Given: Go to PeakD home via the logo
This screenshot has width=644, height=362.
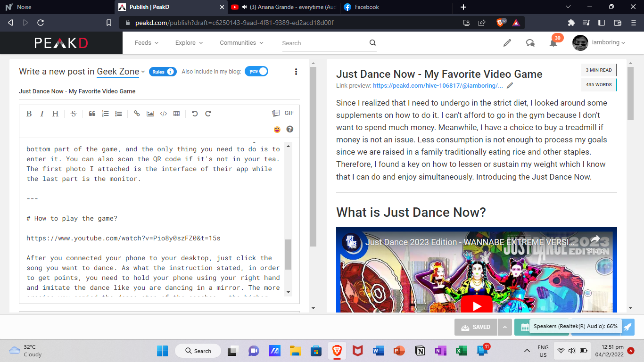Looking at the screenshot, I should click(61, 43).
